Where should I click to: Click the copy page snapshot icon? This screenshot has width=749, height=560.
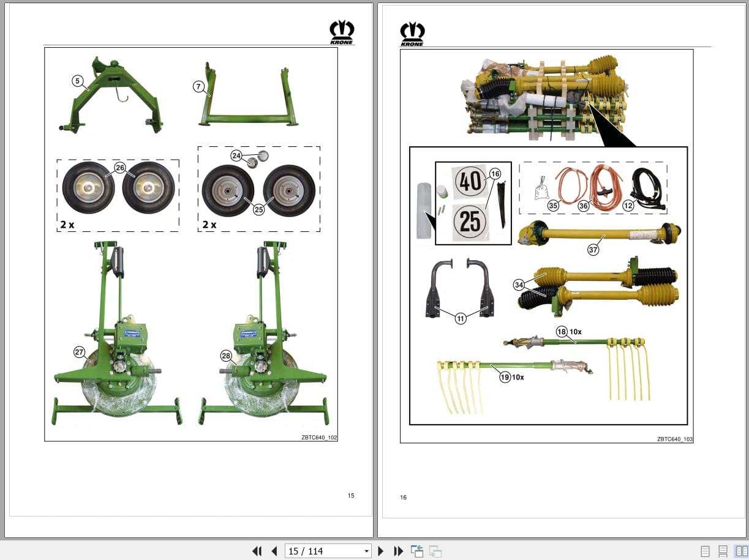click(417, 551)
